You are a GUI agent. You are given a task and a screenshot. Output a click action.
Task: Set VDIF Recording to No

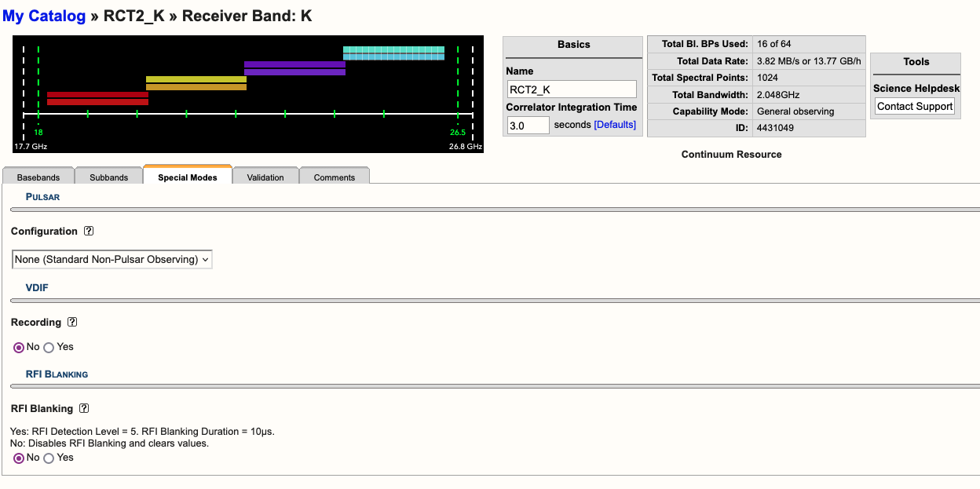coord(19,348)
